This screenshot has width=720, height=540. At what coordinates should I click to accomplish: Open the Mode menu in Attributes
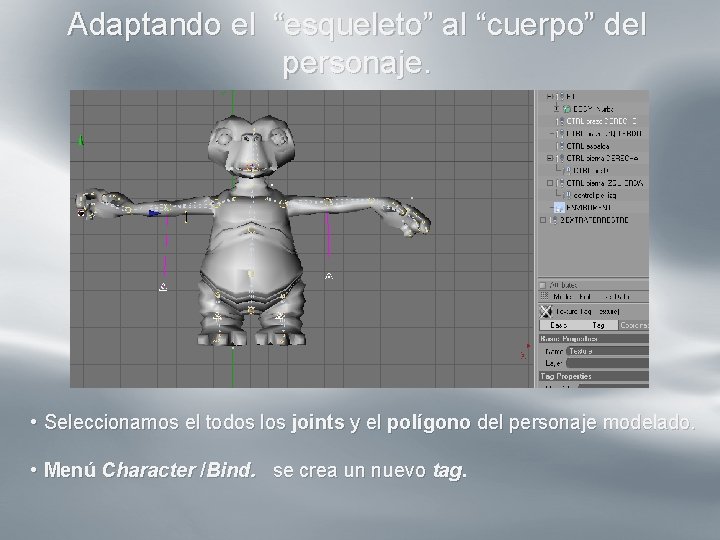(x=562, y=297)
